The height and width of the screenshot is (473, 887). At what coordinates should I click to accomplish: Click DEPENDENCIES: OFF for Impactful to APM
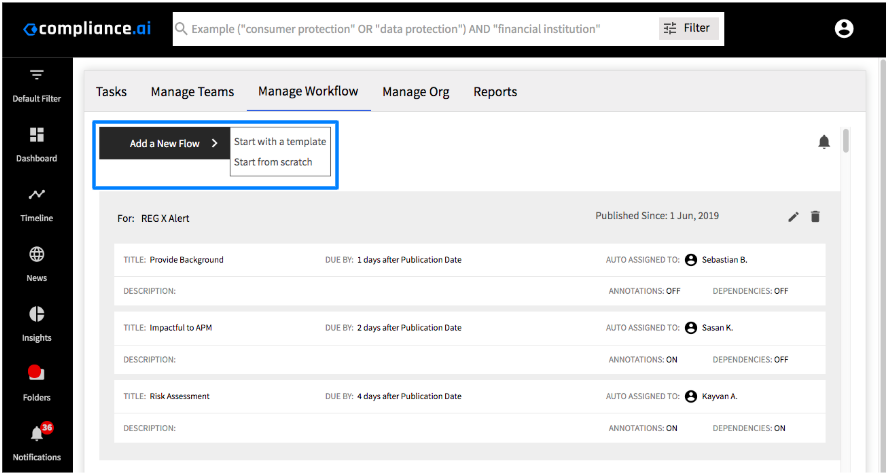pyautogui.click(x=750, y=359)
